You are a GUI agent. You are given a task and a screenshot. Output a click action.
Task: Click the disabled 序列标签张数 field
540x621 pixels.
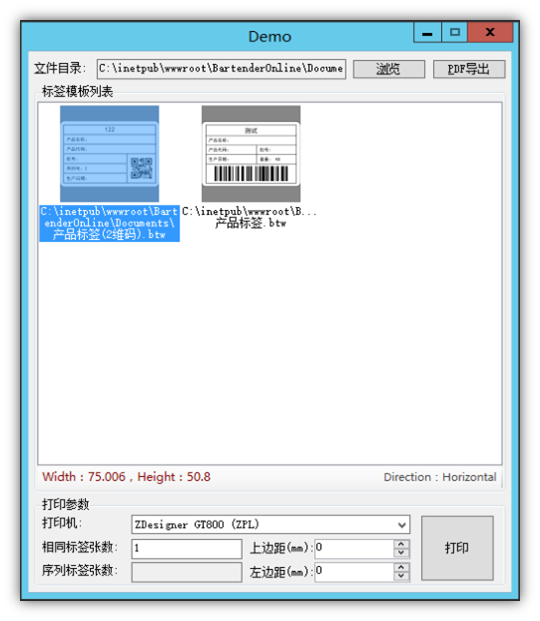coord(187,572)
